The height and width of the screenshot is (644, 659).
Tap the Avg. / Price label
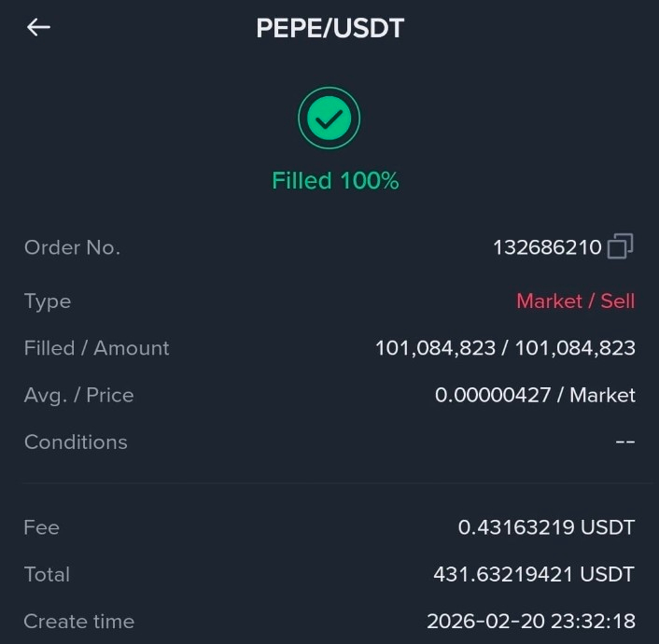tap(79, 396)
